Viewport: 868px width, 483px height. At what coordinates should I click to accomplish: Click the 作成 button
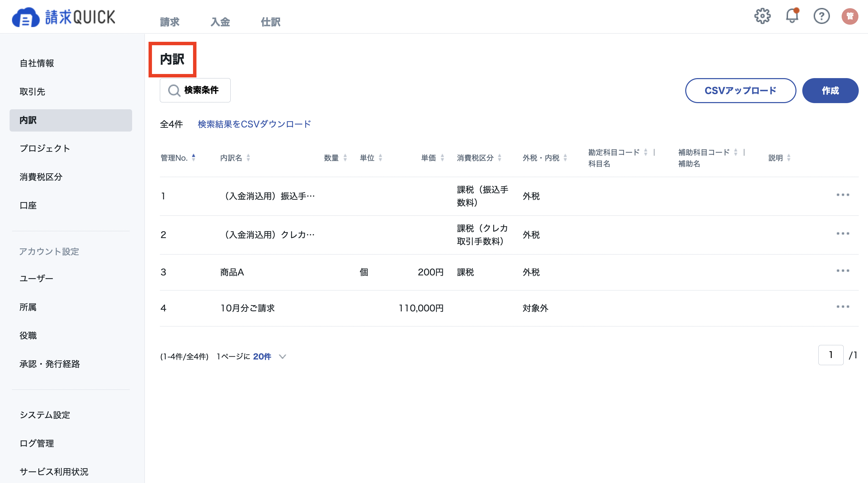click(830, 91)
